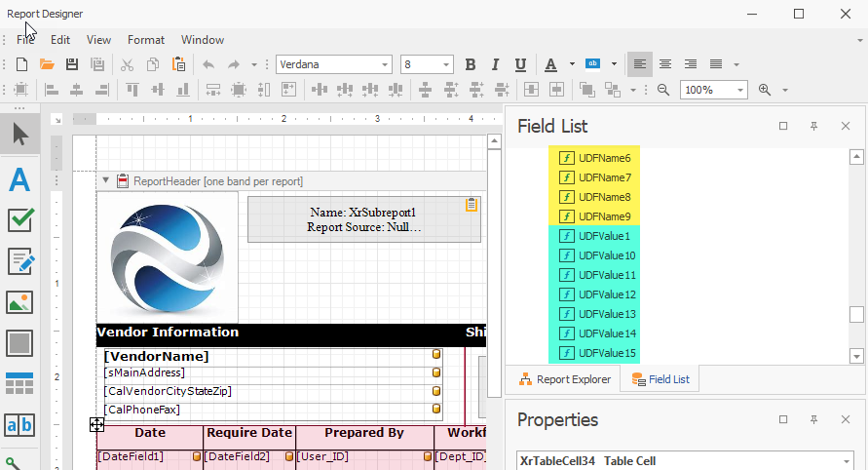Screen dimensions: 868x470
Task: Switch to the Report Explorer tab
Action: [564, 379]
